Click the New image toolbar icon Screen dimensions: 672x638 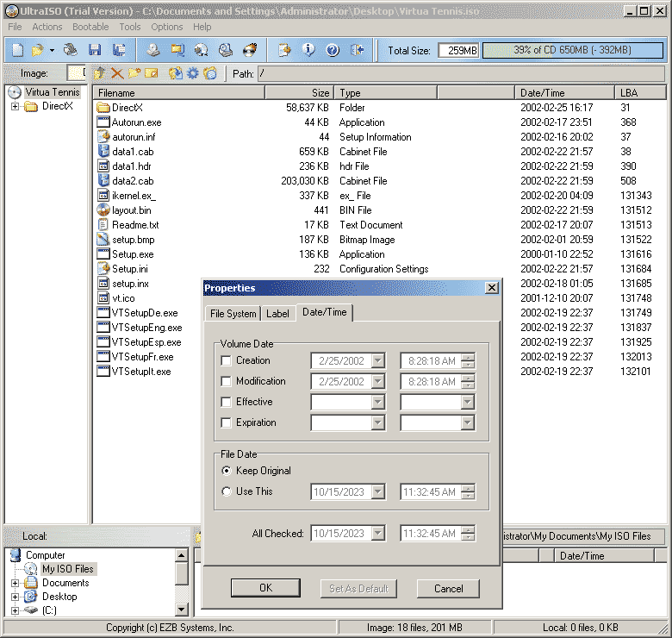(17, 50)
